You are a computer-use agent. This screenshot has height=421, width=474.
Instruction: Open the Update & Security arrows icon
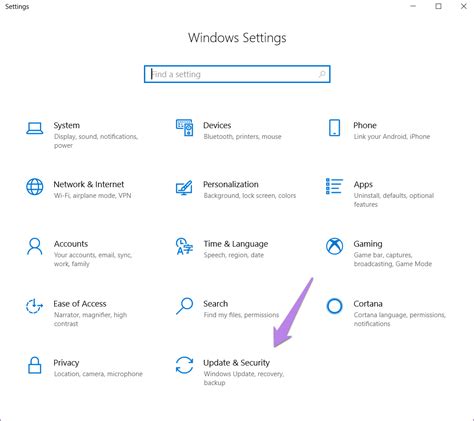click(x=184, y=365)
